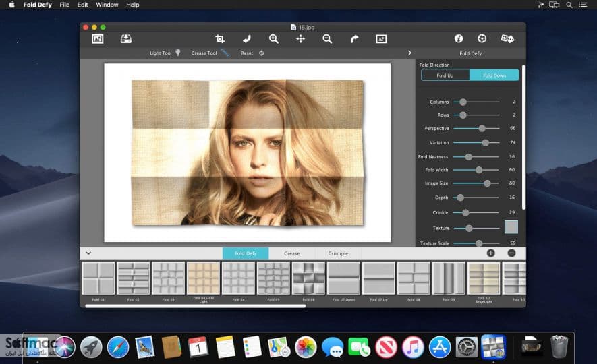
Task: Select the Move/pan arrows icon
Action: pyautogui.click(x=300, y=39)
